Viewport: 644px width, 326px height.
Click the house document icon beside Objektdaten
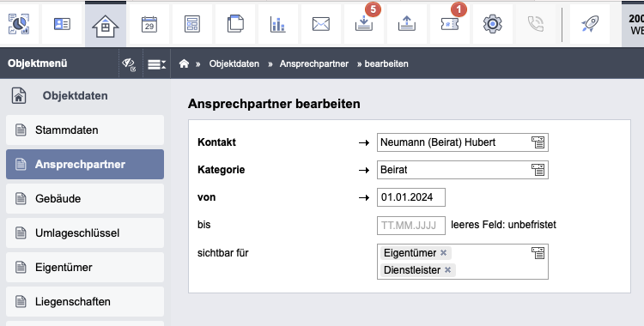point(19,96)
